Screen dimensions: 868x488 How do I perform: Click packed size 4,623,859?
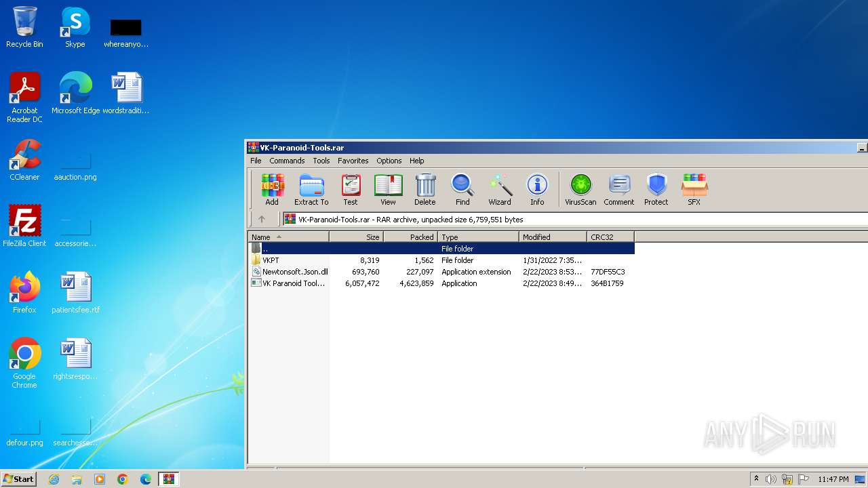(x=416, y=283)
